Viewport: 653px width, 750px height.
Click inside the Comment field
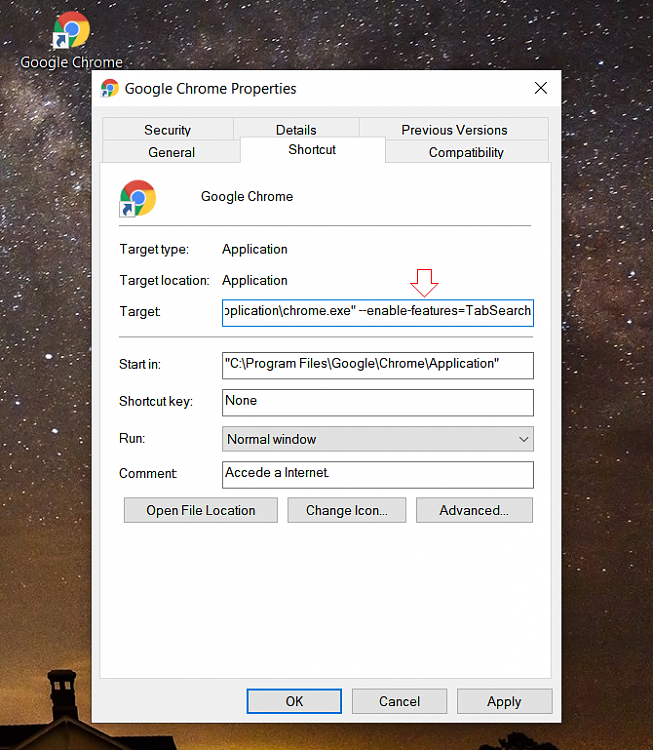[x=377, y=474]
